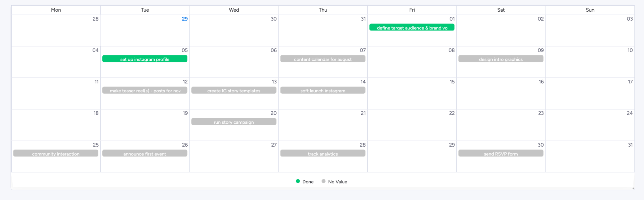The width and height of the screenshot is (644, 200).
Task: Open the 'community interaction' event
Action: pos(56,154)
